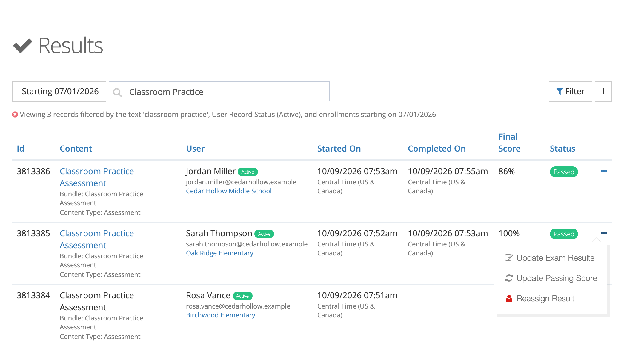The width and height of the screenshot is (624, 364).
Task: Click the result id 3813386
Action: click(x=33, y=171)
